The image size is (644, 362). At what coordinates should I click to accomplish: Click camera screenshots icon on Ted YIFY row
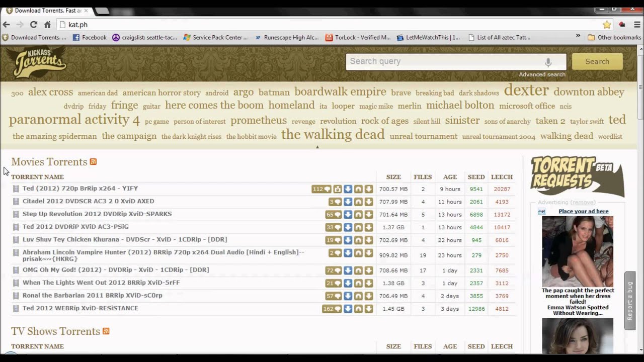point(337,189)
